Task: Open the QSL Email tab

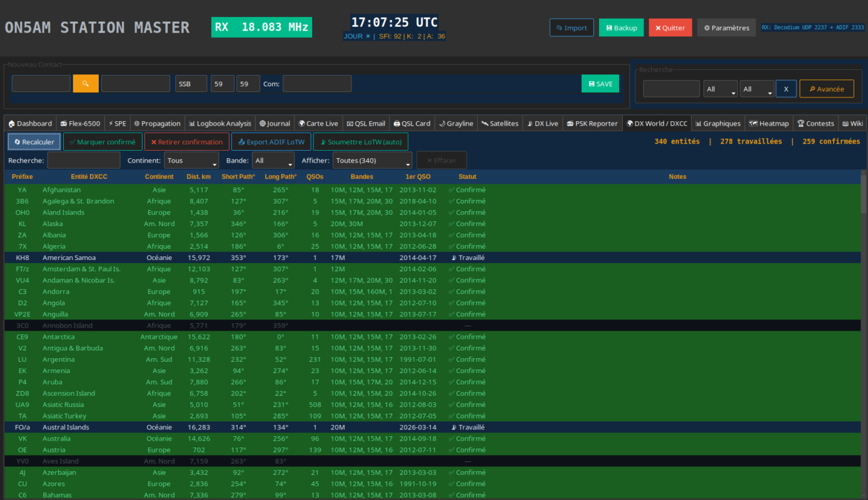Action: [366, 124]
